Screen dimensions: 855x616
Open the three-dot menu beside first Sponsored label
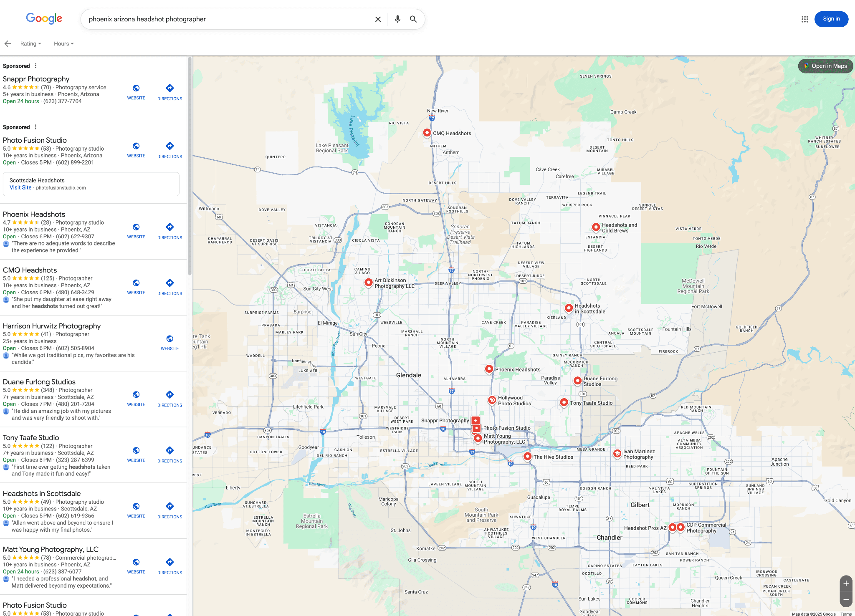pyautogui.click(x=36, y=66)
